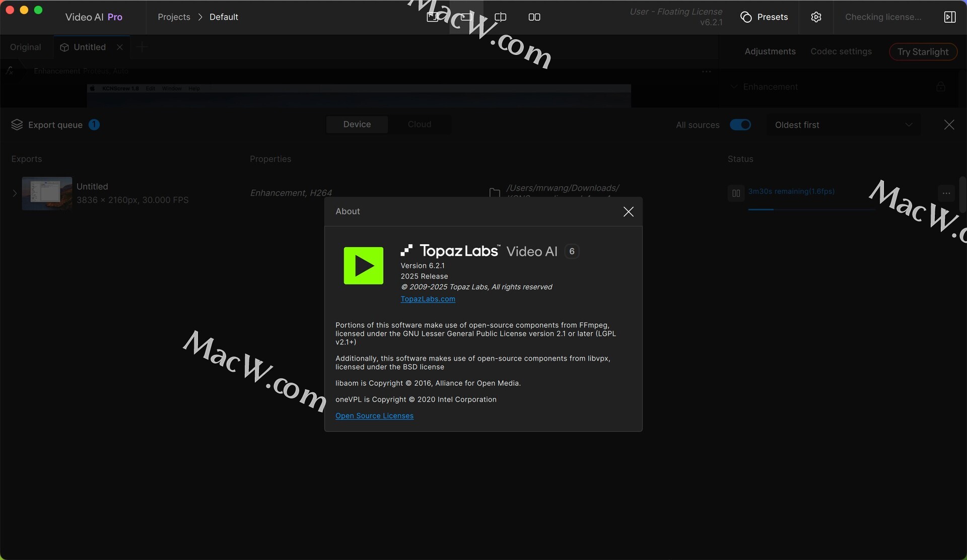Select the side-by-side view icon

(x=534, y=17)
